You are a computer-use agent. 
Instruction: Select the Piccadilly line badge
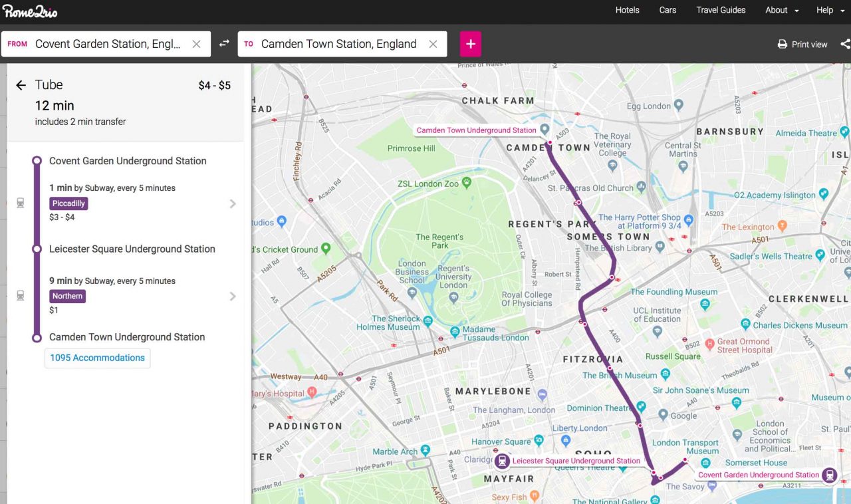[x=68, y=203]
